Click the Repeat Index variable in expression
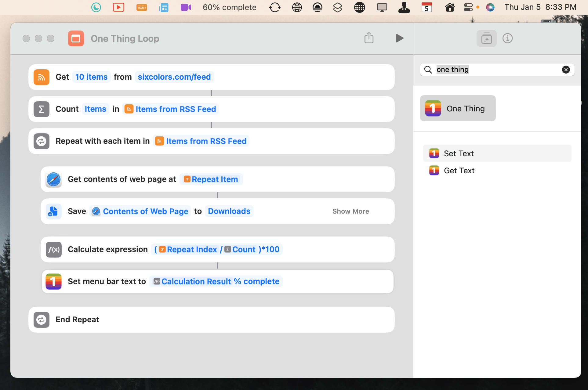This screenshot has height=390, width=588. 188,249
